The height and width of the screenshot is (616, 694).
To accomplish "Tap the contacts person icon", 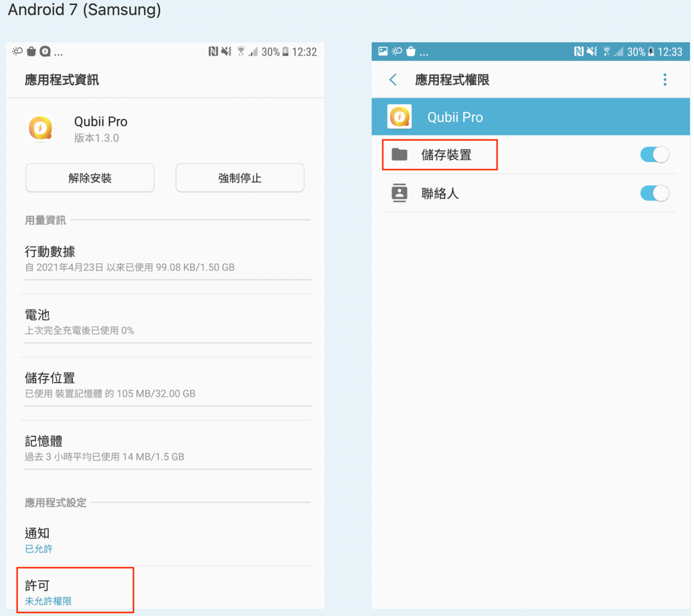I will tap(399, 193).
